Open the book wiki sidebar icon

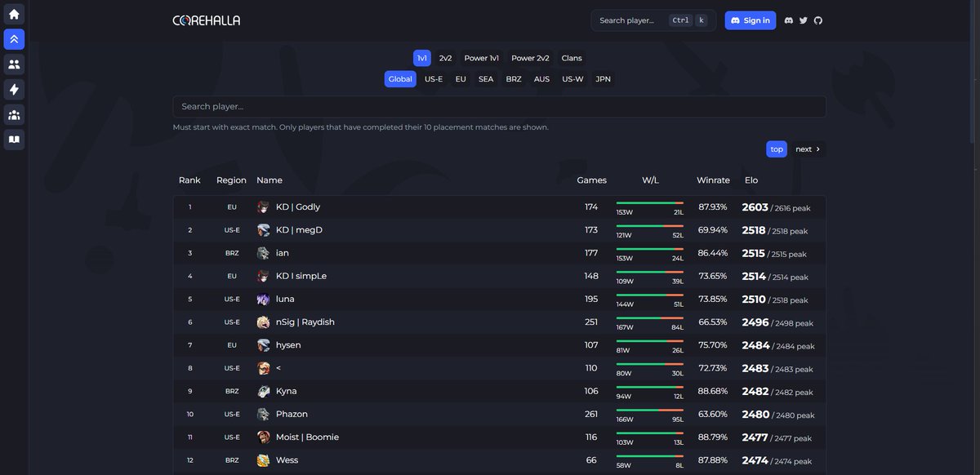(14, 140)
